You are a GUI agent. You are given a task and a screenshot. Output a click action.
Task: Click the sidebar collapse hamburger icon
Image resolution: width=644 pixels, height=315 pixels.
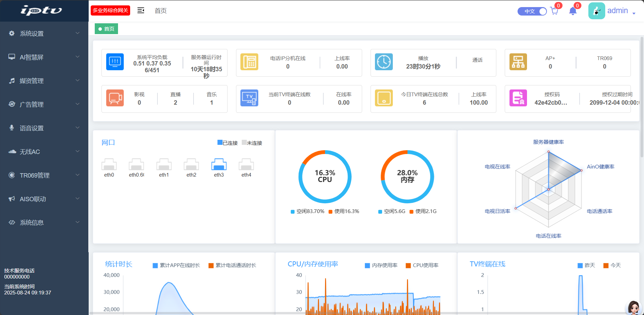coord(141,10)
